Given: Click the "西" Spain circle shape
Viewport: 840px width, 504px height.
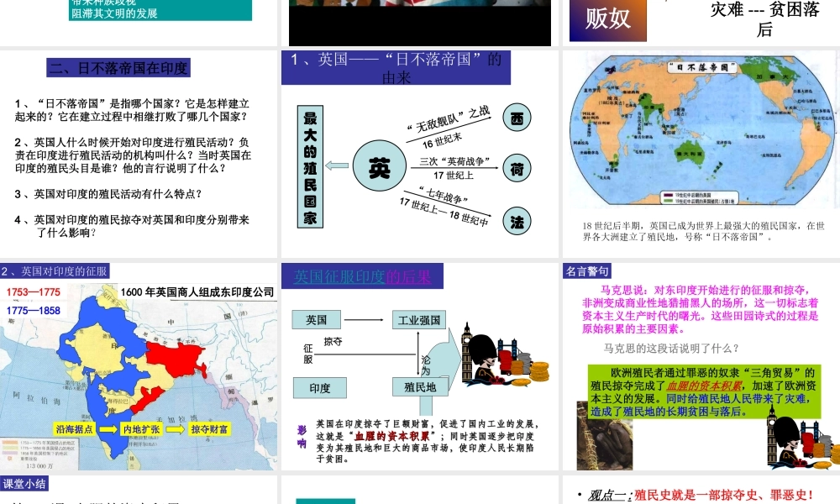Looking at the screenshot, I should 517,118.
